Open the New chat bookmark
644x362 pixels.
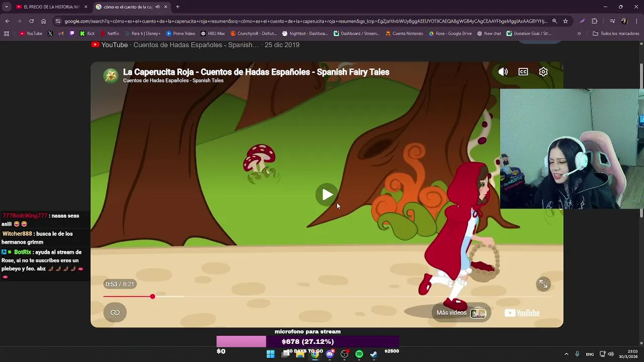pyautogui.click(x=489, y=34)
